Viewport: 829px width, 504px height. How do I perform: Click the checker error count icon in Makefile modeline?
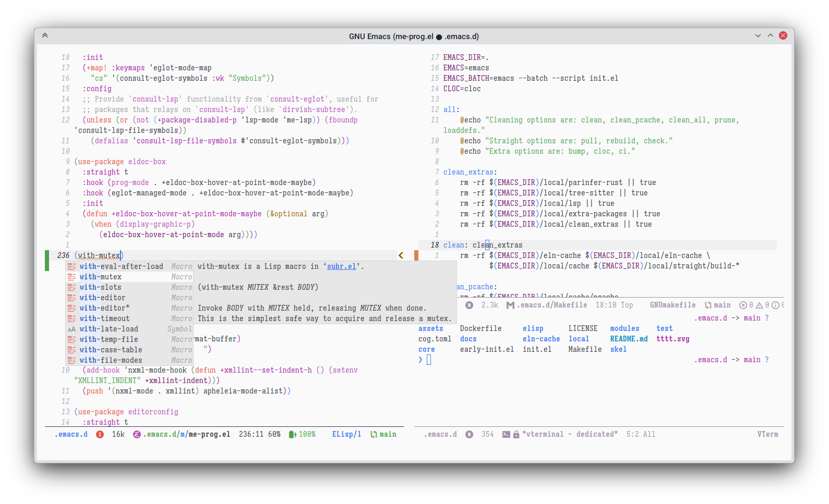click(743, 305)
